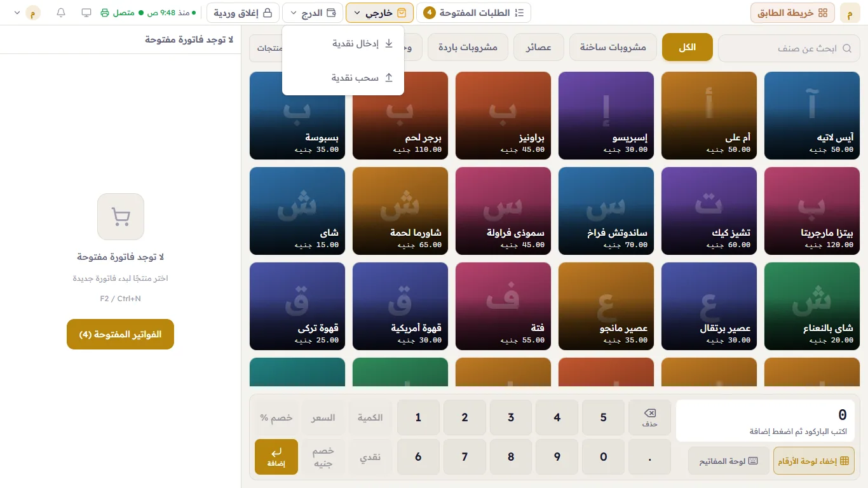Switch to مشروبات ساخنة category

(613, 48)
